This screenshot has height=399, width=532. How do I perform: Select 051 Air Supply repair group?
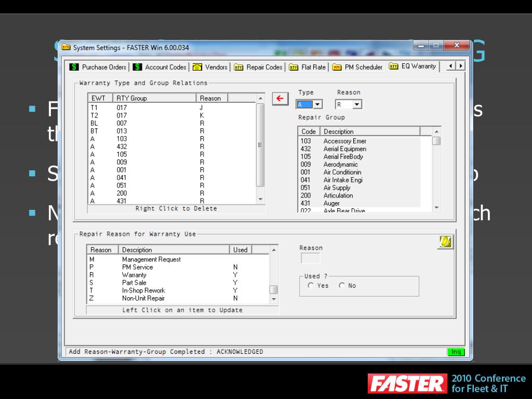(360, 188)
